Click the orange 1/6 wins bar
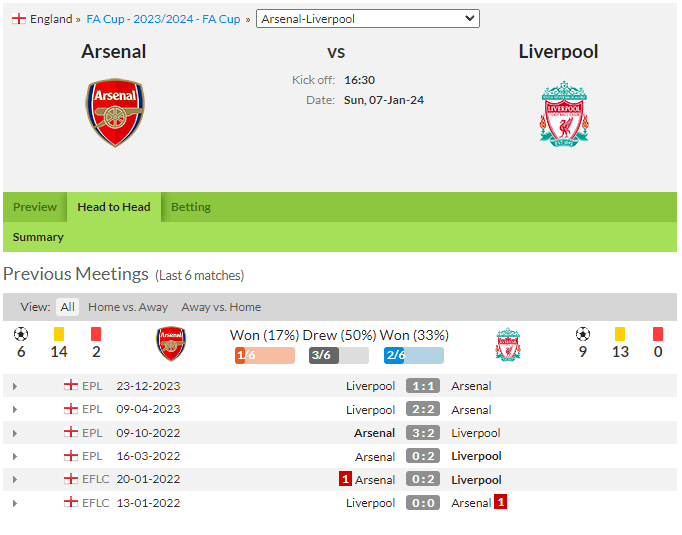 click(265, 355)
